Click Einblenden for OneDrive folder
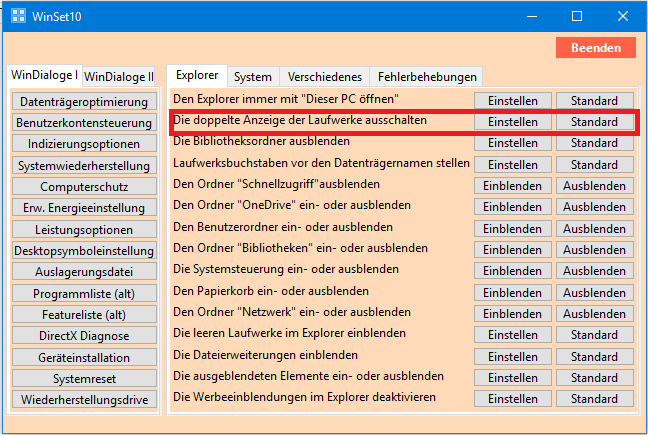The width and height of the screenshot is (648, 435). click(512, 207)
